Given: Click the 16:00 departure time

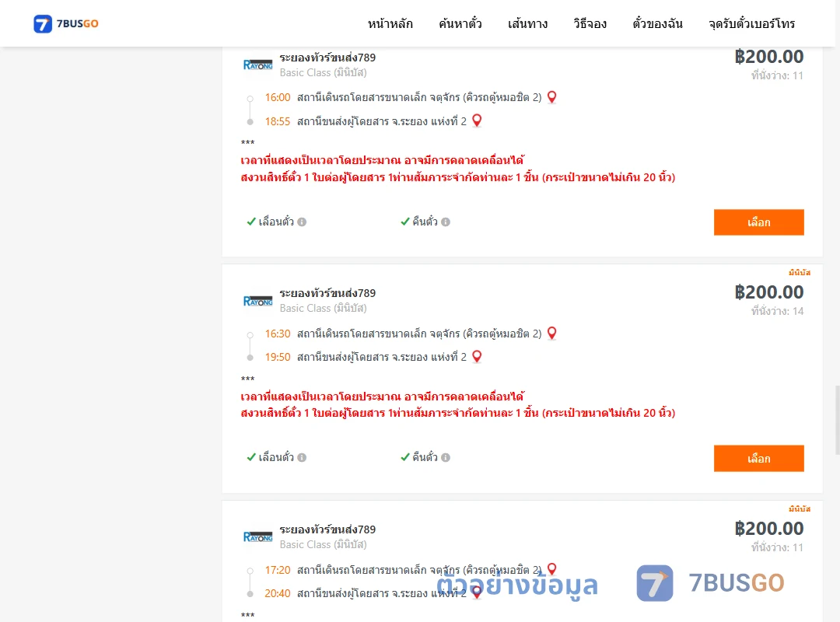Looking at the screenshot, I should 278,97.
